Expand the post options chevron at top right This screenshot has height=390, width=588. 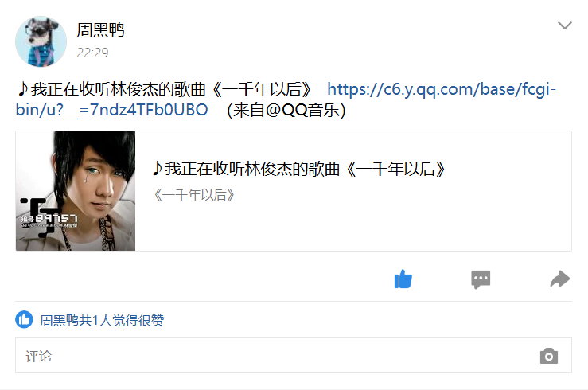tap(565, 25)
